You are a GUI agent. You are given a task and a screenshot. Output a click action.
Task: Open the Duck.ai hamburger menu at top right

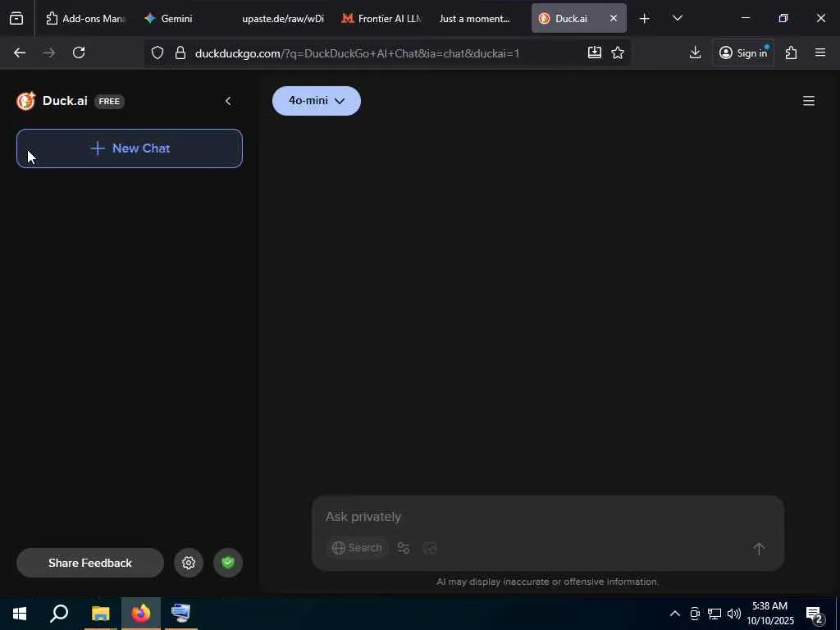[x=808, y=101]
